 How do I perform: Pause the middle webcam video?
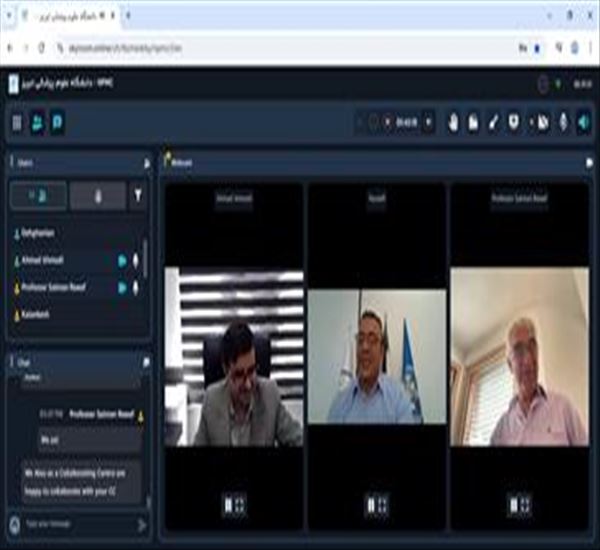point(371,505)
